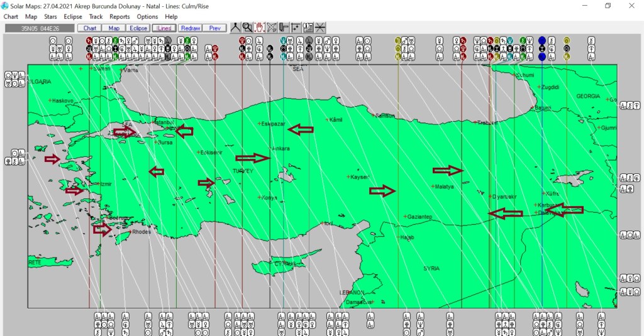Open the Stars menu
The height and width of the screenshot is (336, 644).
[x=50, y=17]
